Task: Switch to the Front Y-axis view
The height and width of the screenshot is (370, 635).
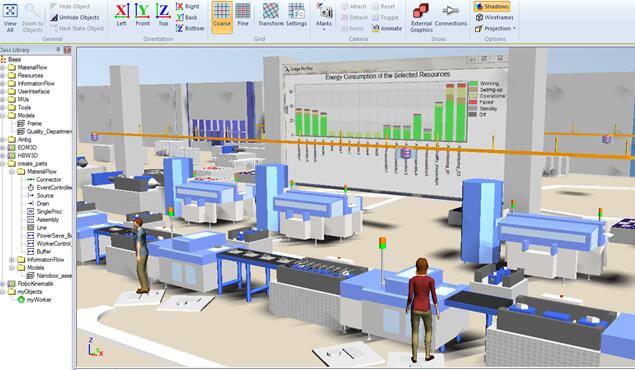Action: click(x=142, y=15)
